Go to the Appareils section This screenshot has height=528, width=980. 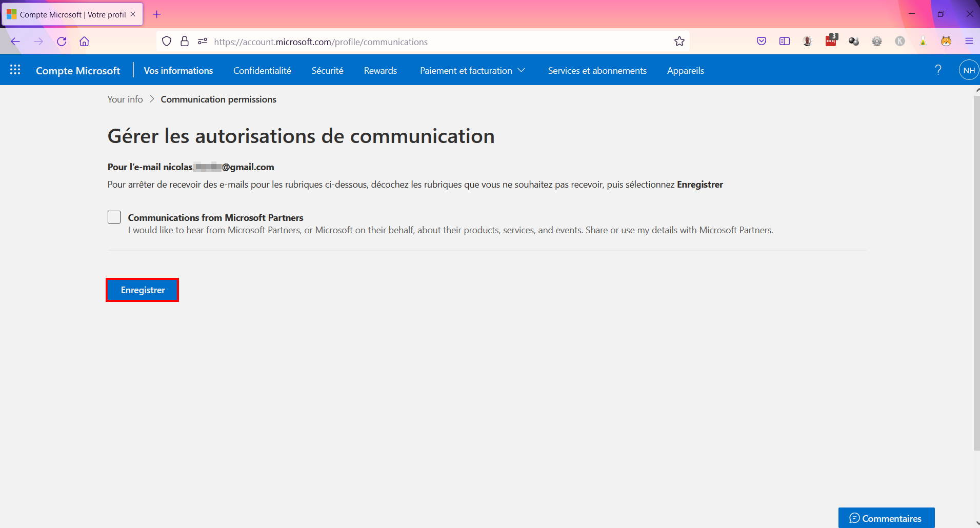pos(686,71)
